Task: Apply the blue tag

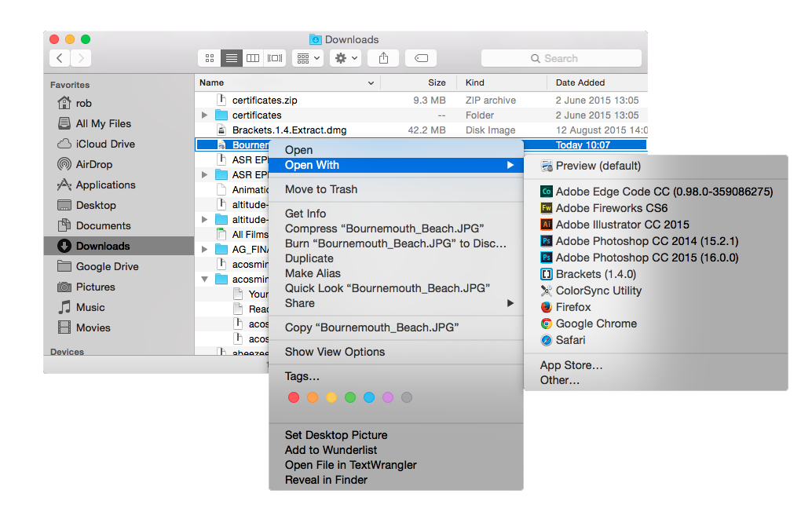Action: 369,397
